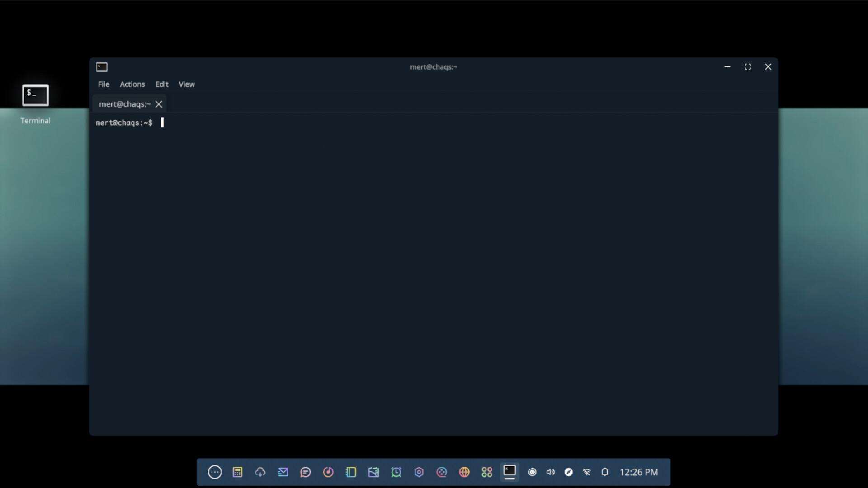Open the Actions menu
Viewport: 868px width, 488px height.
point(132,84)
